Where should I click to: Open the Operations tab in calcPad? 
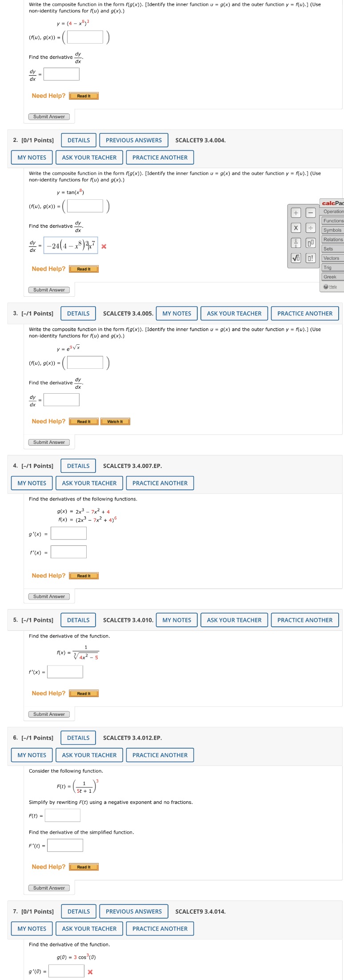click(x=332, y=212)
